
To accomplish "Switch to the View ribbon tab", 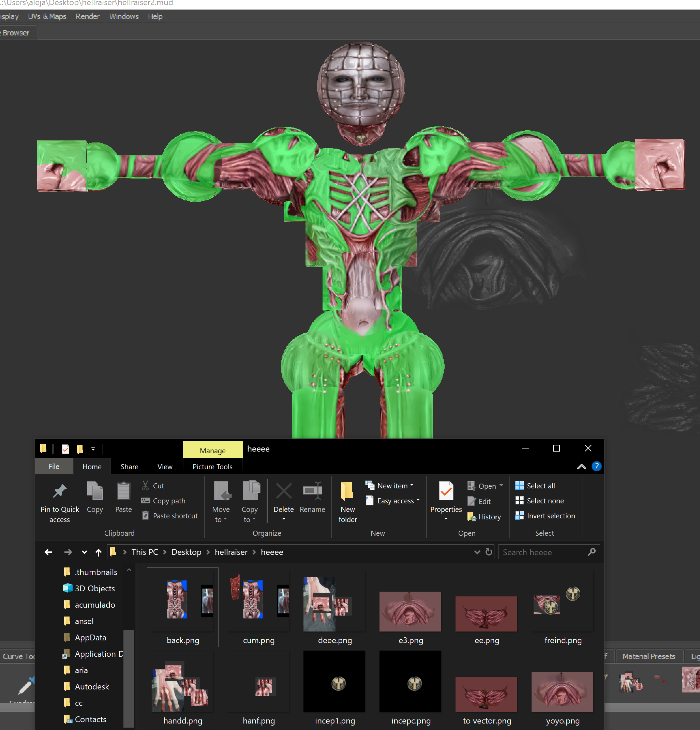I will [x=165, y=467].
